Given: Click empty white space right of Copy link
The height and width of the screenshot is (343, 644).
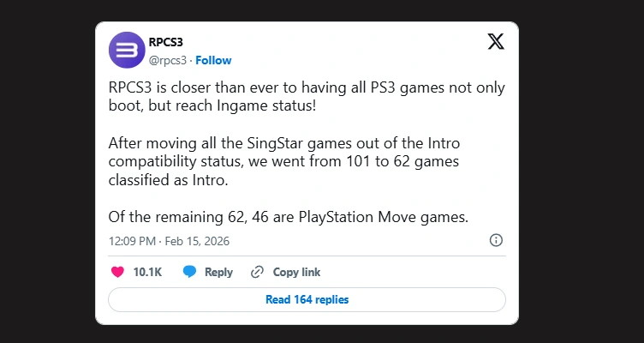Looking at the screenshot, I should click(411, 272).
